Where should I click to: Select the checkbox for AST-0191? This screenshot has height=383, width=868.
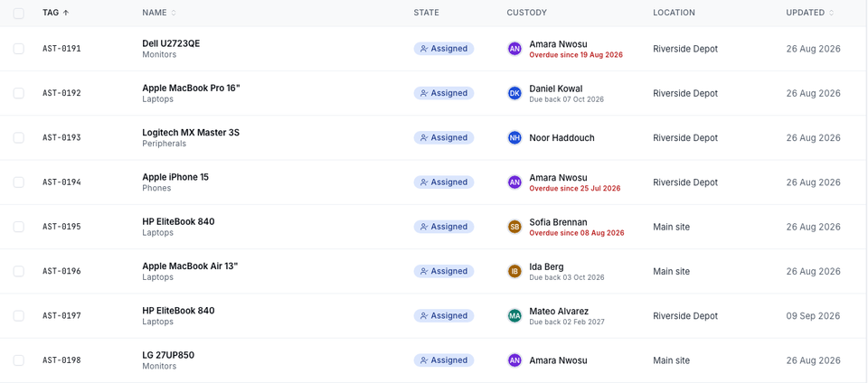(x=19, y=49)
